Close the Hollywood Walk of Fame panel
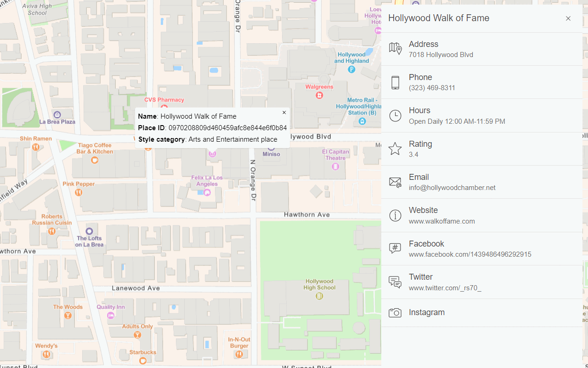The image size is (588, 368). [x=568, y=18]
